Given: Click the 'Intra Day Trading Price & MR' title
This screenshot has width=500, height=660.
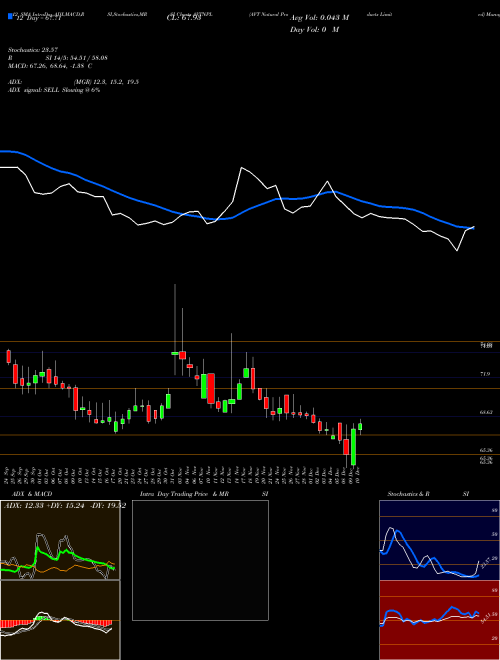Looking at the screenshot, I should point(184,494).
